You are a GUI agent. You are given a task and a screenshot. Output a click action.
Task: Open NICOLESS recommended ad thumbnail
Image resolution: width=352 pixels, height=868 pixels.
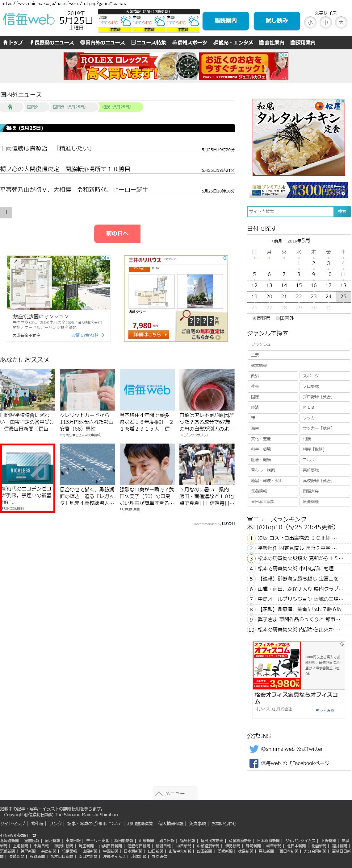point(27,465)
